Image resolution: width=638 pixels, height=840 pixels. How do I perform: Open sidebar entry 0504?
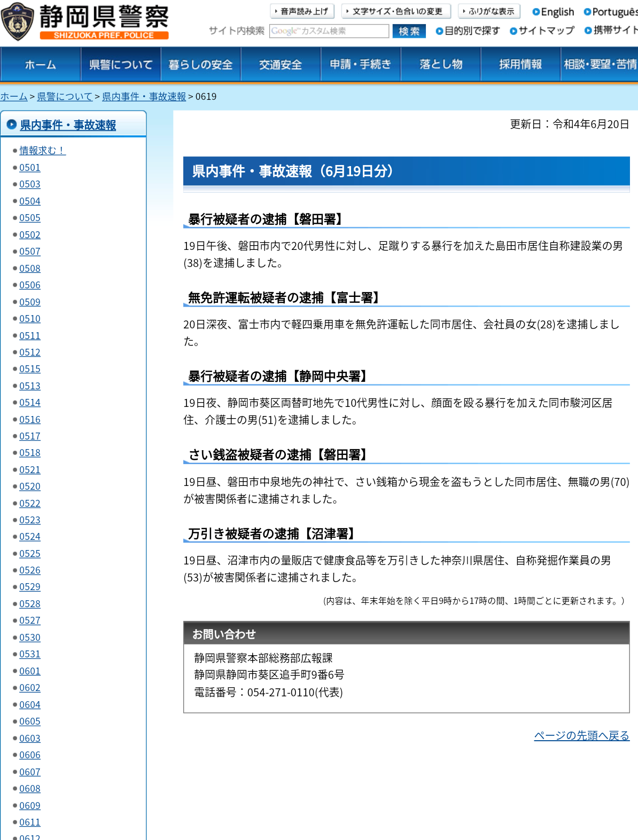pos(30,201)
